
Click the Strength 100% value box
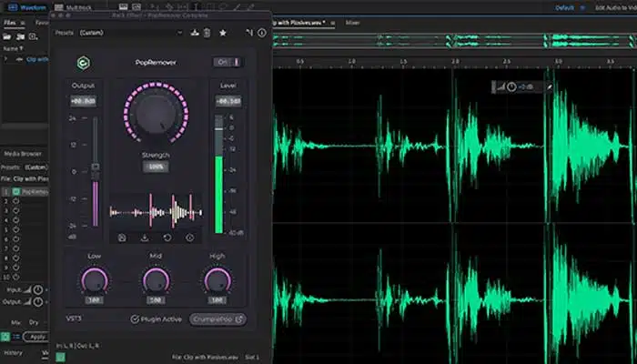coord(156,167)
